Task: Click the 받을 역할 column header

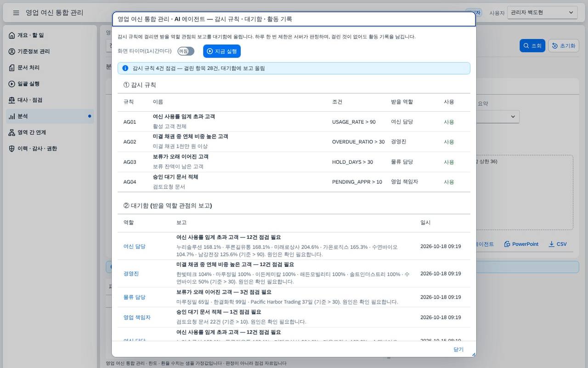Action: pyautogui.click(x=402, y=102)
